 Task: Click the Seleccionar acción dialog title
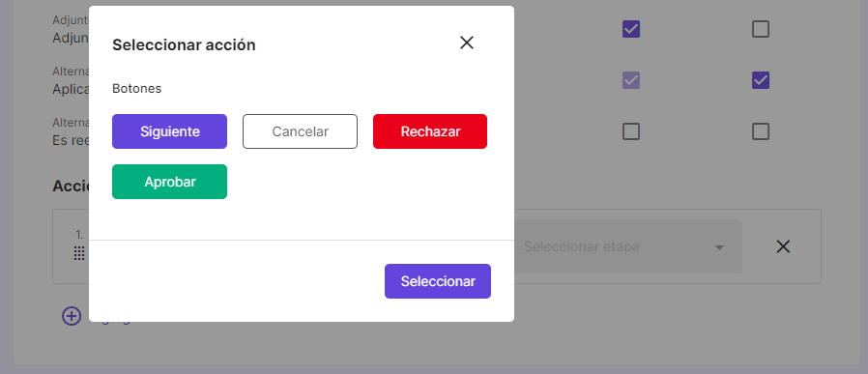tap(184, 44)
